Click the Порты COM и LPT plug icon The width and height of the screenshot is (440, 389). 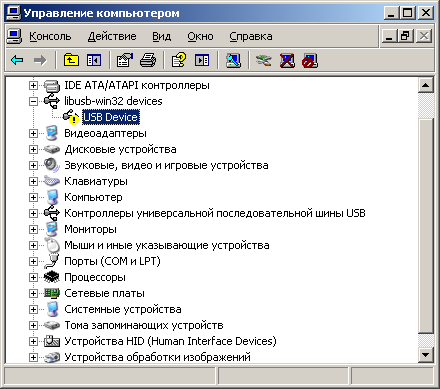coord(52,261)
